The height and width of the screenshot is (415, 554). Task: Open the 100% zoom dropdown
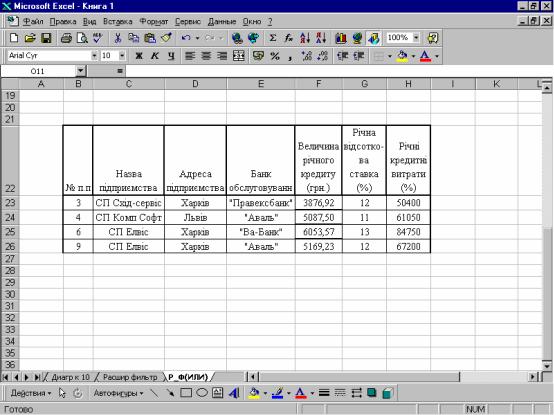pos(416,37)
